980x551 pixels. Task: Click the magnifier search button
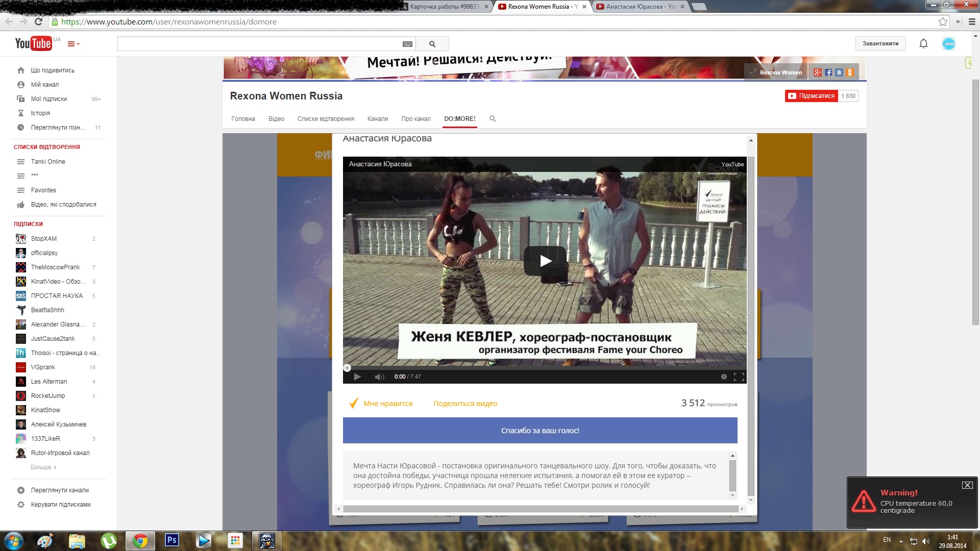[x=432, y=44]
